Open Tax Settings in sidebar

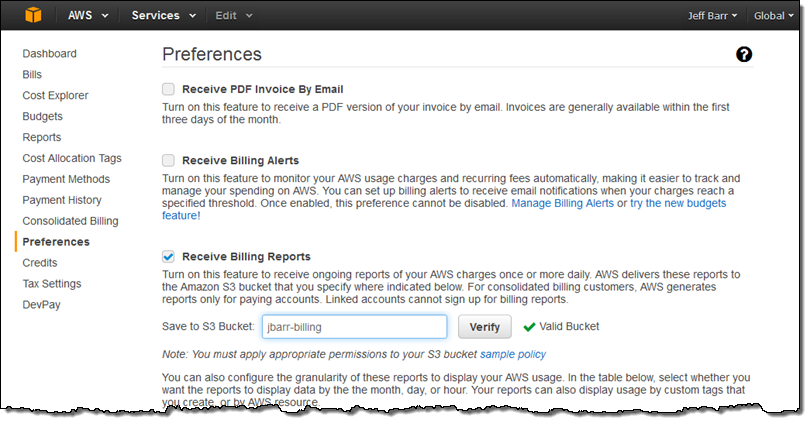[52, 284]
